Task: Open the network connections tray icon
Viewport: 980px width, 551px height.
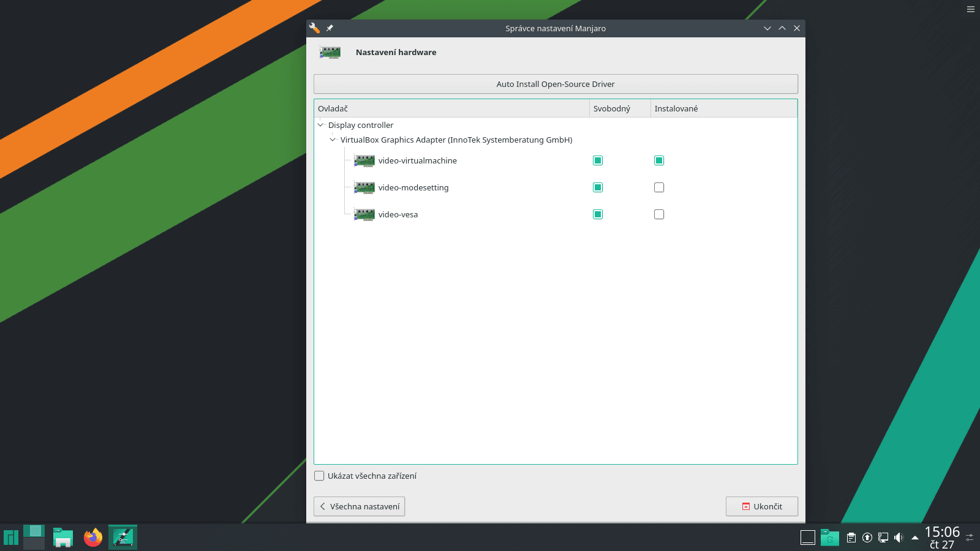Action: point(883,538)
